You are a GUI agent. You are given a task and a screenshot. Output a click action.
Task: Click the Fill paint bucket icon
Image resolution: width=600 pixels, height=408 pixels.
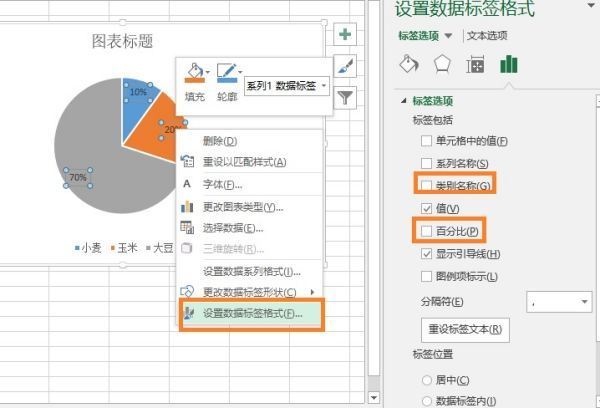click(x=195, y=72)
